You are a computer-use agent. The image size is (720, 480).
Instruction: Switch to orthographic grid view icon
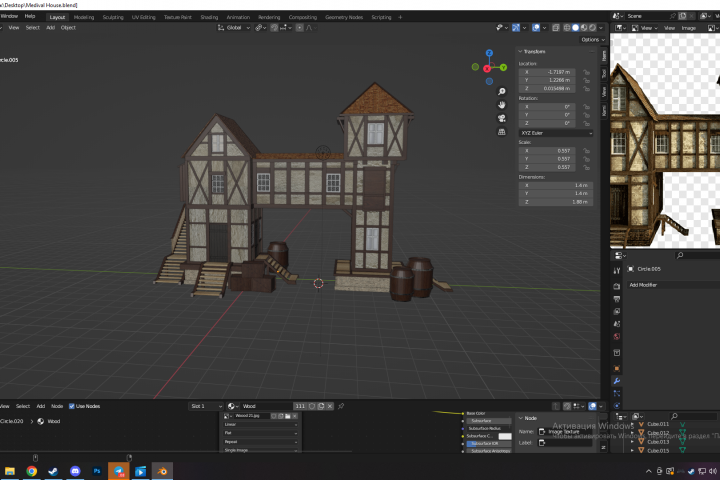pyautogui.click(x=502, y=132)
